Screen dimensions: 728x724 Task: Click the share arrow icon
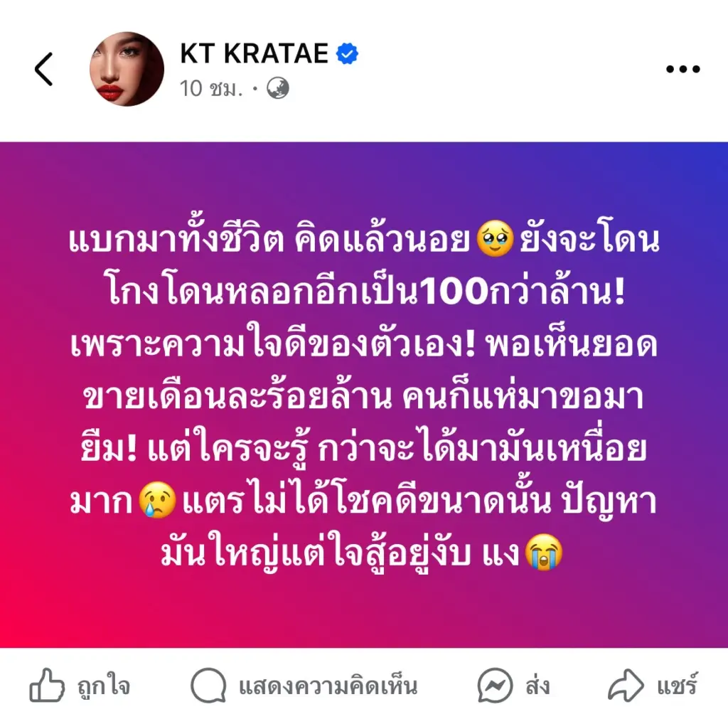pyautogui.click(x=626, y=686)
